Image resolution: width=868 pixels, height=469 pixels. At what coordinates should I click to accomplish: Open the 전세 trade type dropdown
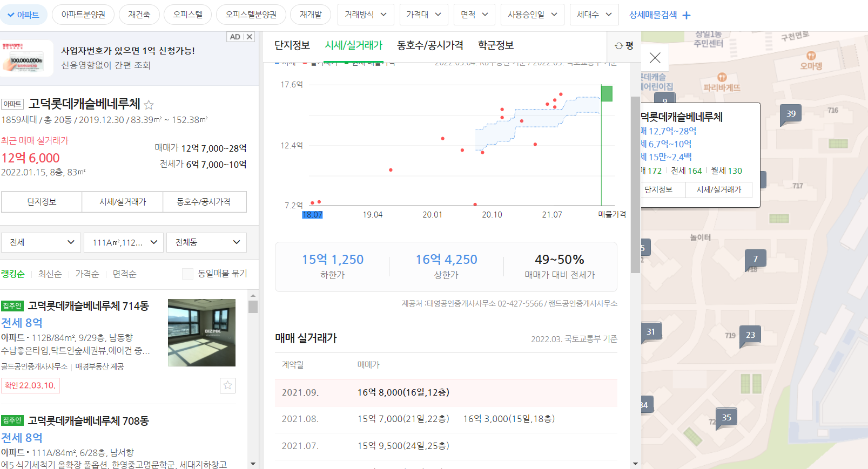tap(41, 242)
